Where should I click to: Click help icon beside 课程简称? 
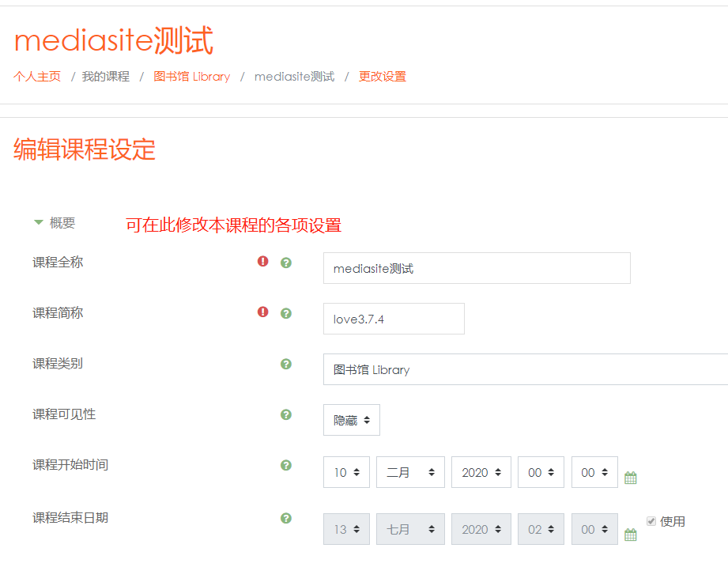[x=286, y=313]
